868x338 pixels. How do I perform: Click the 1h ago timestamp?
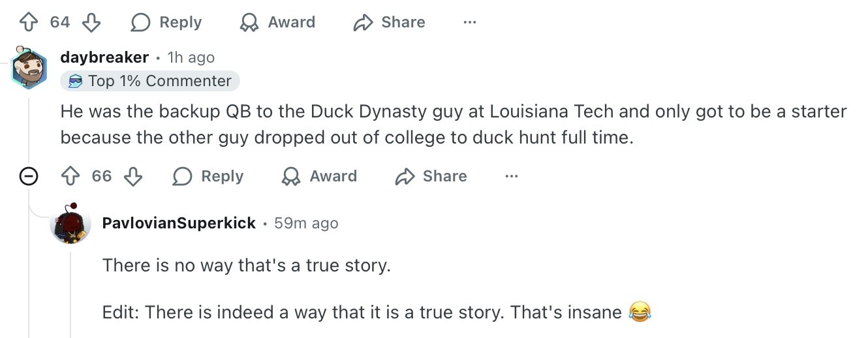191,57
